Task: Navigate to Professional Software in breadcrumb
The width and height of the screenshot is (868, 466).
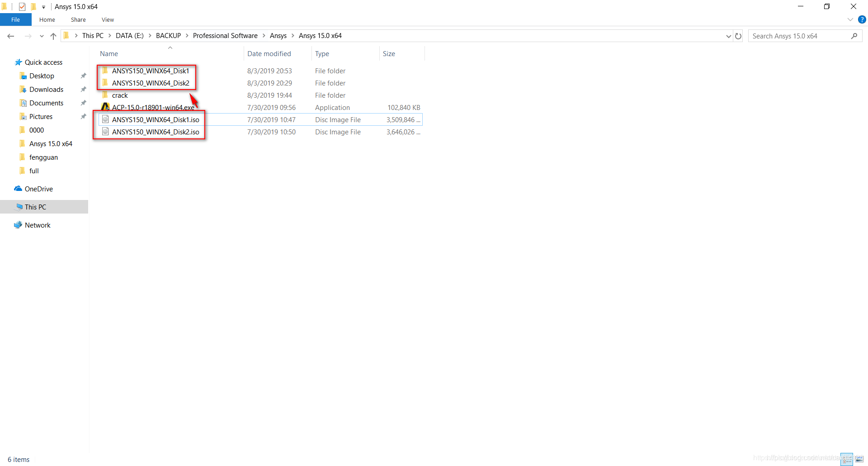Action: [225, 36]
